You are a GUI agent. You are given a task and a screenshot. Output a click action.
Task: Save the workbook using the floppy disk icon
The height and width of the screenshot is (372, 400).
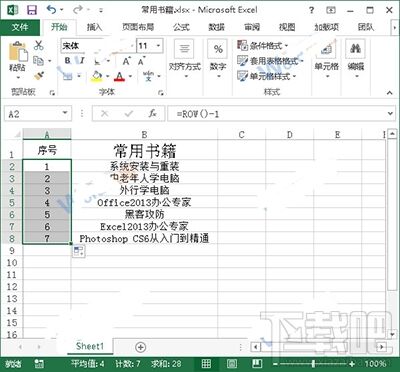pyautogui.click(x=32, y=10)
